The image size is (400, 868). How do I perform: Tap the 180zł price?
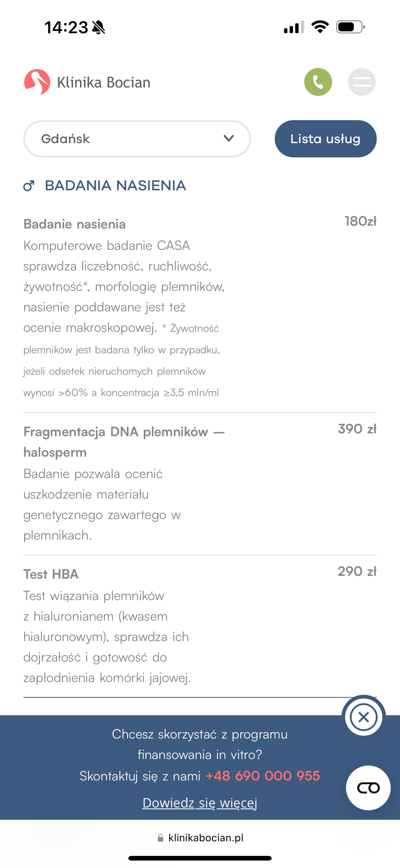(360, 221)
